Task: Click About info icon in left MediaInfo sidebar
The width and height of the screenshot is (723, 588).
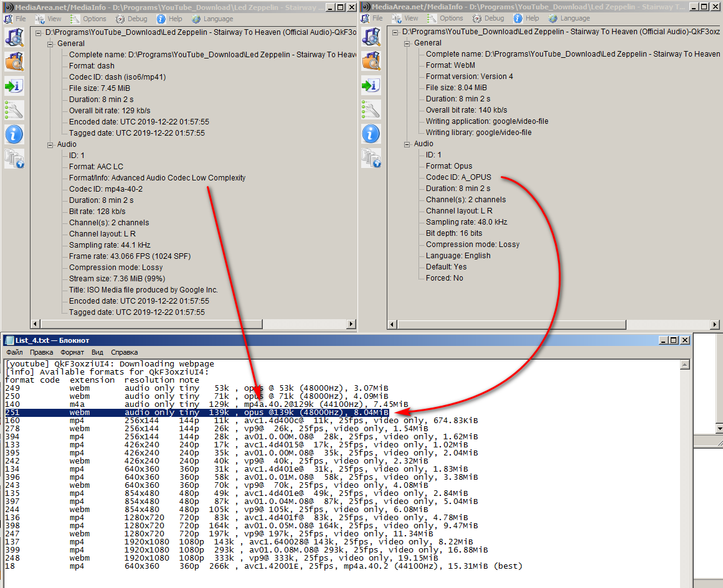Action: (x=14, y=134)
